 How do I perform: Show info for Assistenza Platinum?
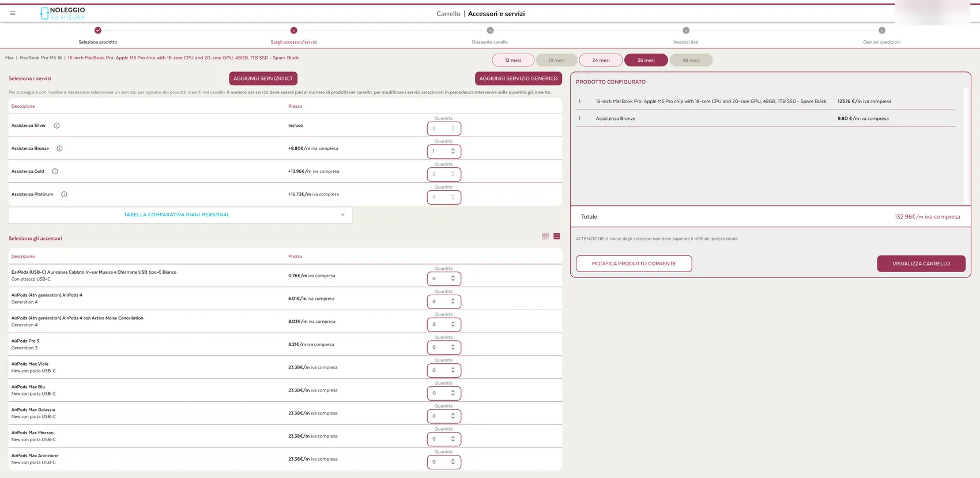pyautogui.click(x=64, y=194)
